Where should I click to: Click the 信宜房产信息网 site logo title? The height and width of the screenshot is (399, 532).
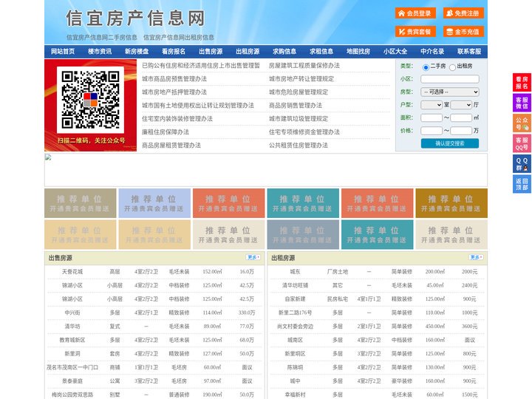tap(136, 18)
